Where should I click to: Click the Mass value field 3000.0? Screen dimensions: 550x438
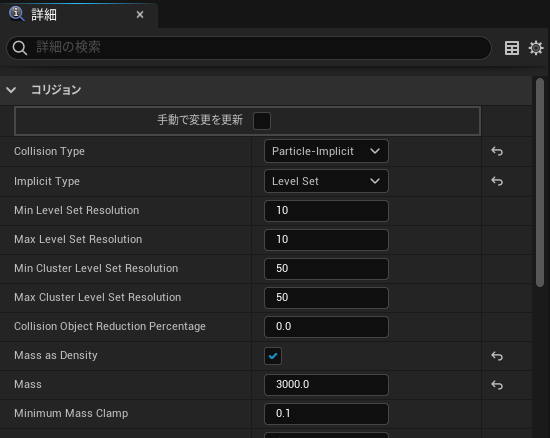326,385
